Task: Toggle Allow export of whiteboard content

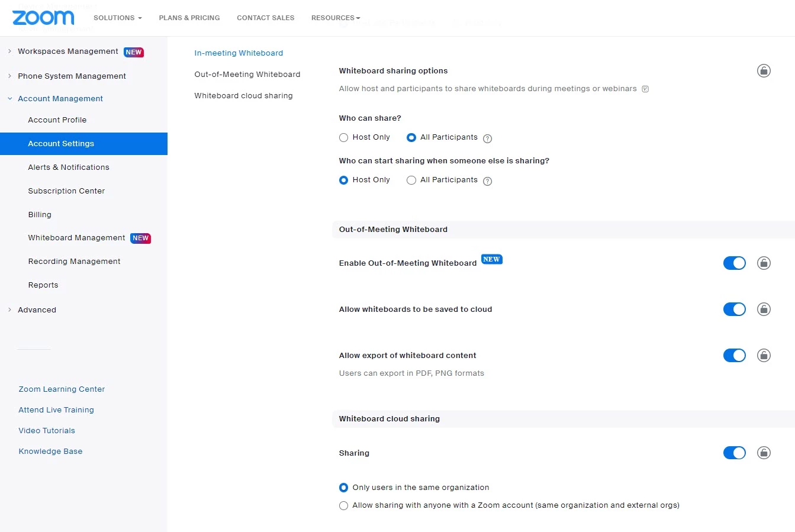Action: click(735, 355)
